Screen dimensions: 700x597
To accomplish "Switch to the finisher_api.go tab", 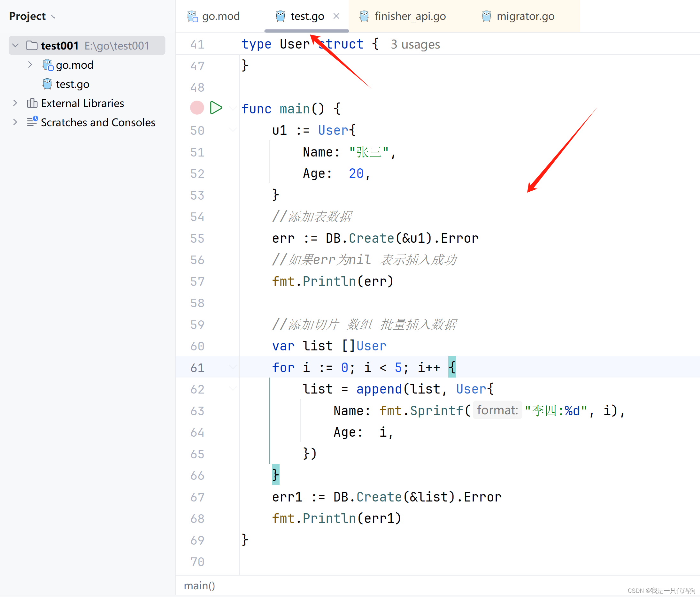I will [x=410, y=16].
